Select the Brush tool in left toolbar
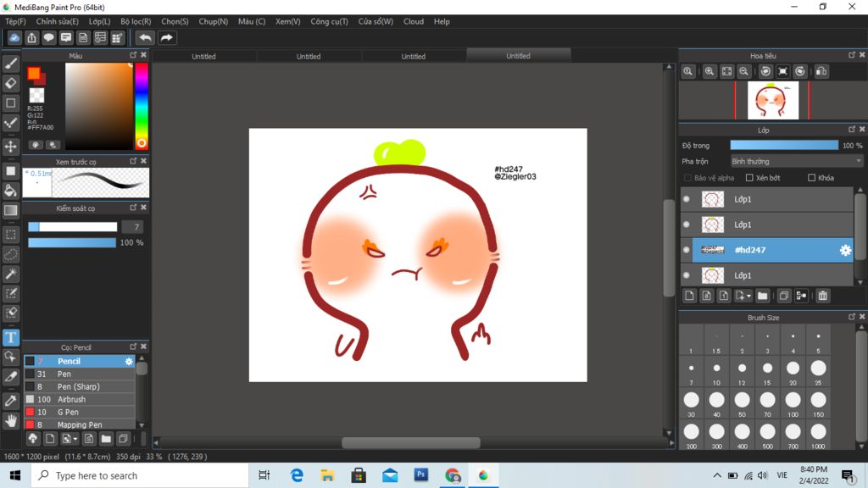The height and width of the screenshot is (488, 868). click(x=10, y=64)
